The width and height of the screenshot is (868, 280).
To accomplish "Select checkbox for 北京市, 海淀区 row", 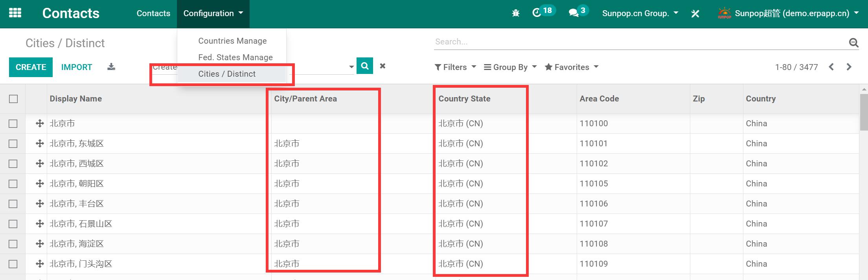I will [x=13, y=244].
